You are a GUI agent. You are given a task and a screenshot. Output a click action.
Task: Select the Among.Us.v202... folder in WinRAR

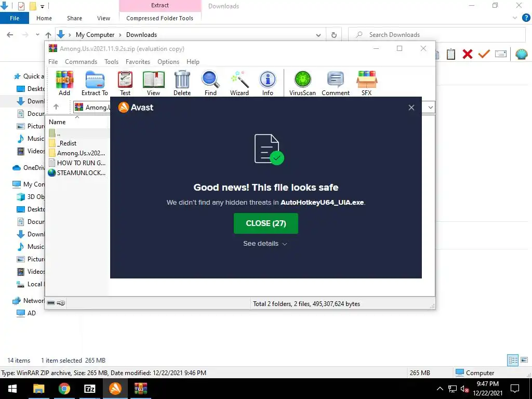[x=77, y=153]
